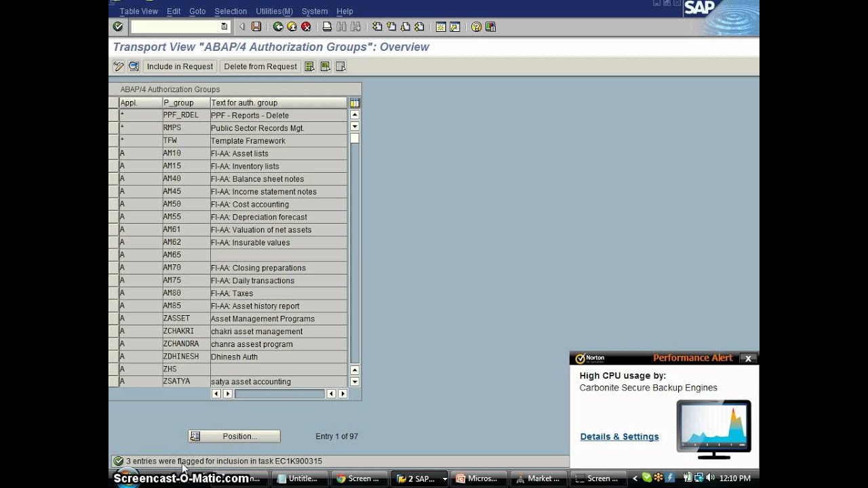Click the P_group column header
The width and height of the screenshot is (868, 488).
click(x=186, y=103)
